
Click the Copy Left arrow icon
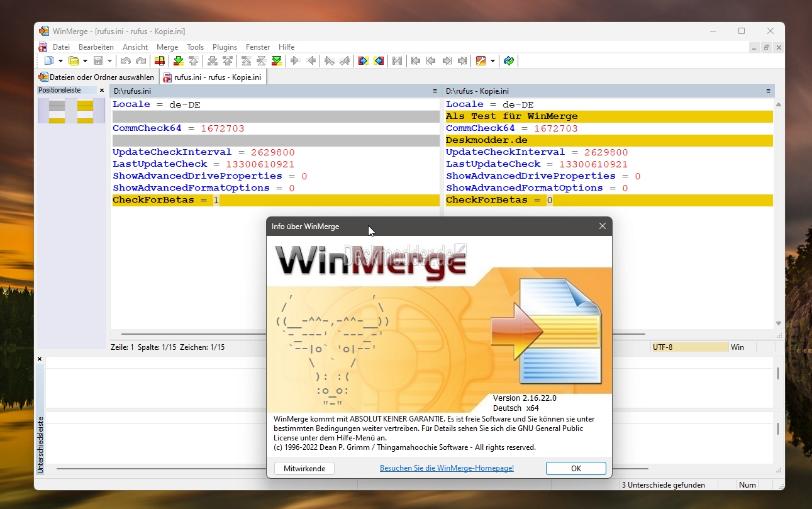(x=311, y=61)
